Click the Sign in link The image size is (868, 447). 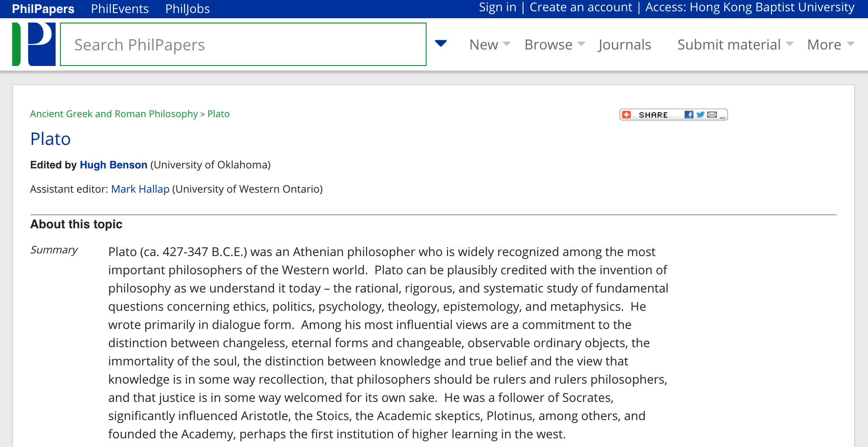(497, 7)
